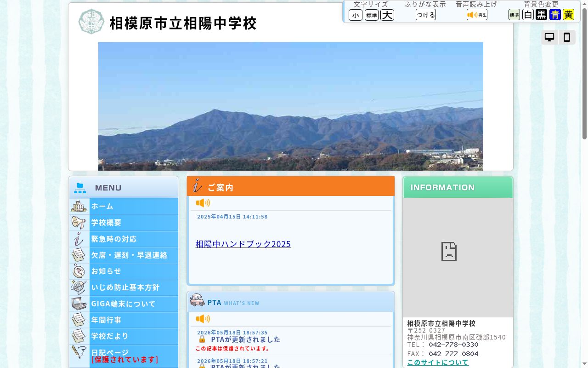Click the 緊急時の対応 info icon

[x=79, y=239]
